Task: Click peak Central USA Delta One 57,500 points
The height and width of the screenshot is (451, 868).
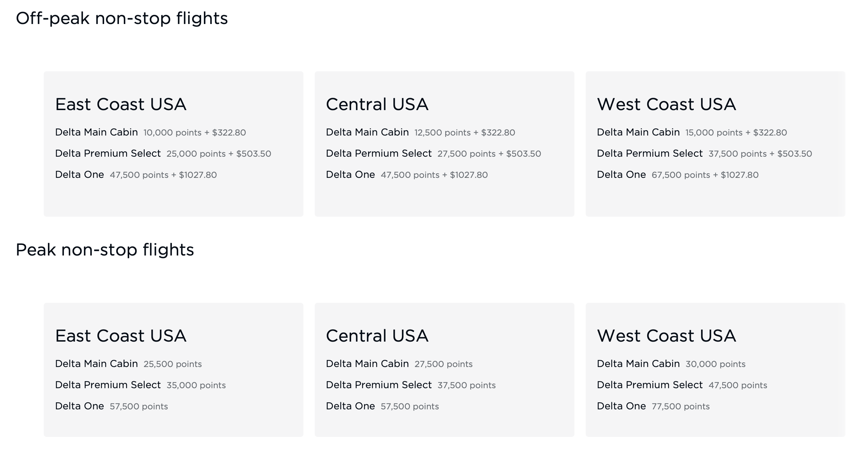Action: click(x=382, y=406)
